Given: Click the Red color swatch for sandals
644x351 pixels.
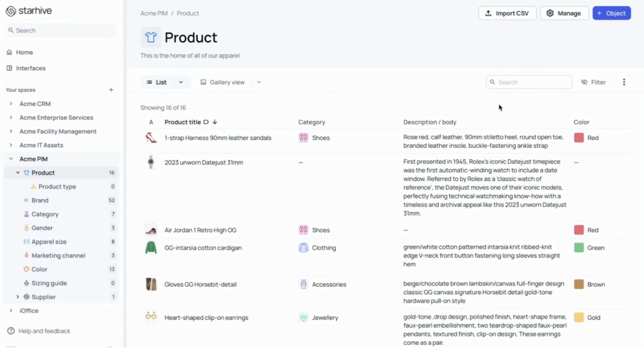Looking at the screenshot, I should pyautogui.click(x=579, y=137).
